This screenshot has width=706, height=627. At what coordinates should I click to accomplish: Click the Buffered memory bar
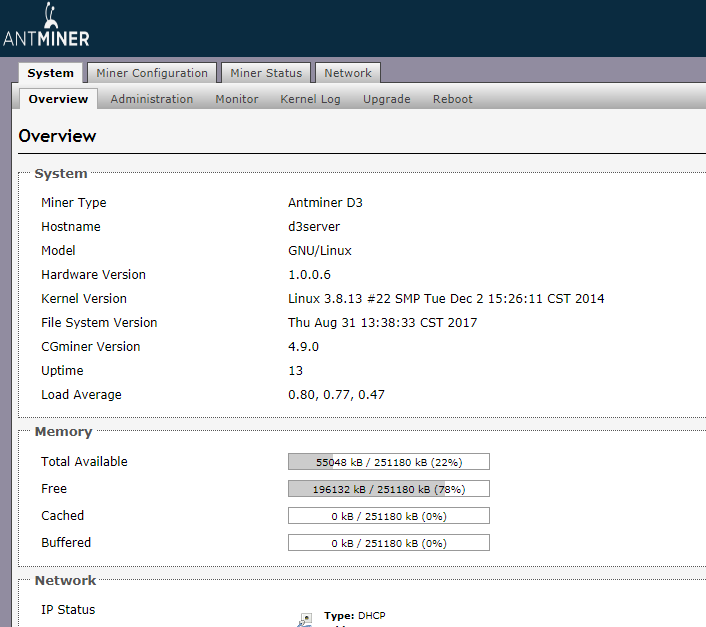(x=388, y=543)
